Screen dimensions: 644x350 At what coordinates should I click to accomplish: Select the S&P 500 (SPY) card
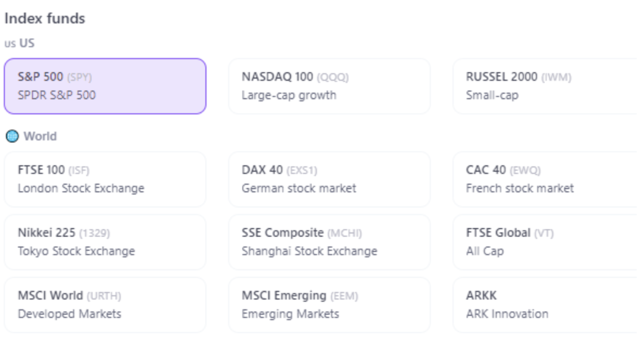tap(105, 86)
